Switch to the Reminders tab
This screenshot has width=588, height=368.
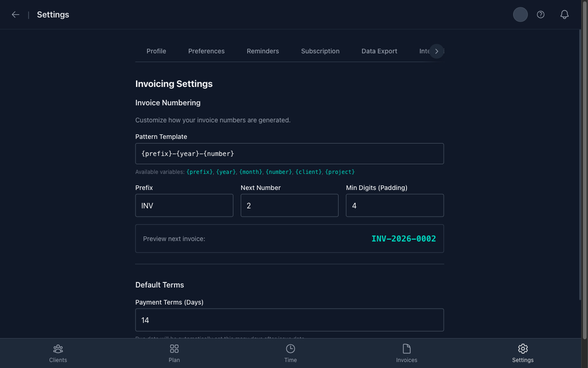(263, 51)
